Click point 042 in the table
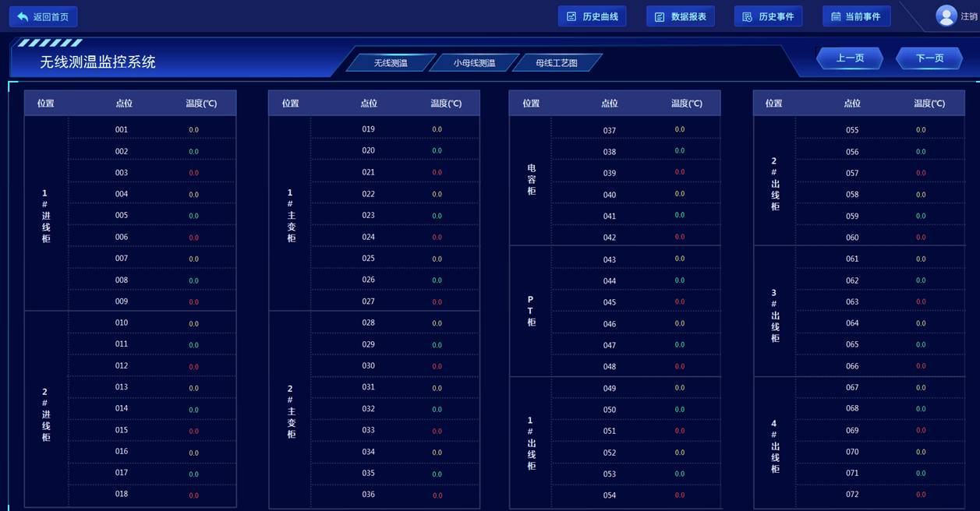Image resolution: width=980 pixels, height=511 pixels. point(610,238)
